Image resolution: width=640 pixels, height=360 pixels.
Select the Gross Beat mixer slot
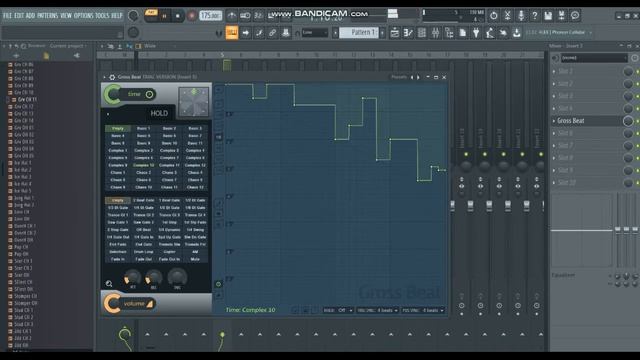pos(587,121)
